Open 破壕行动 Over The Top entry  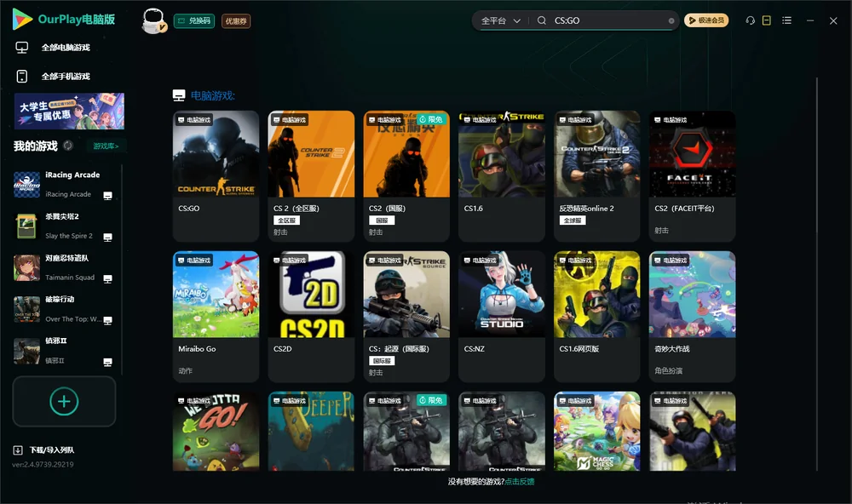point(64,309)
